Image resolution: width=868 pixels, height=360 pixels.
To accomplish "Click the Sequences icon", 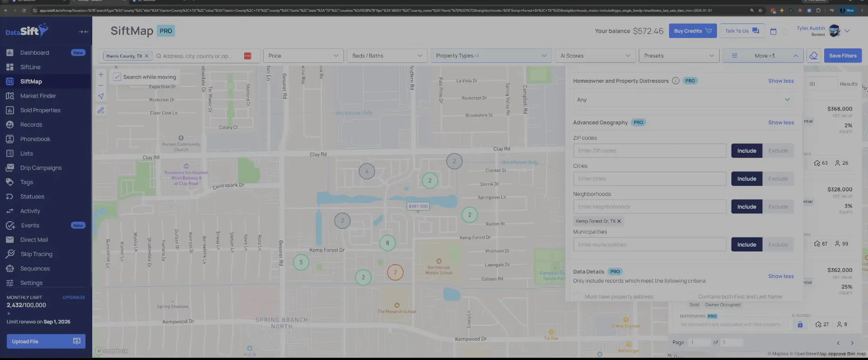I will coord(10,269).
